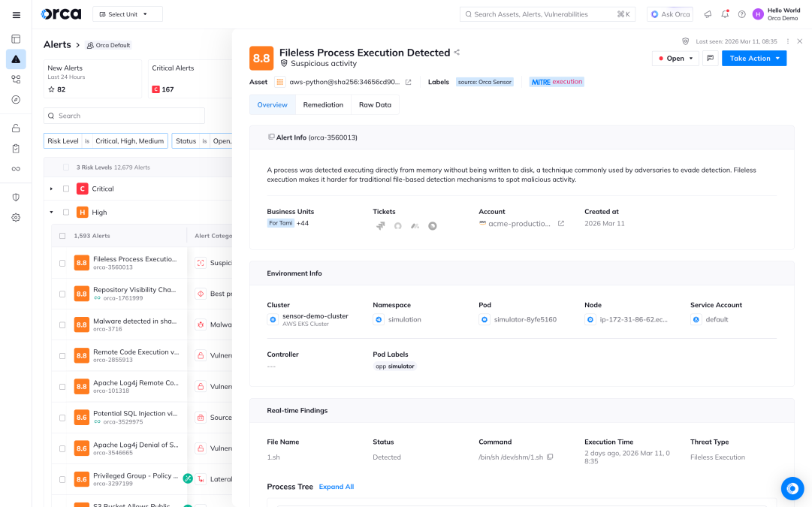The image size is (812, 507).
Task: Copy the /bin/sh command to clipboard
Action: 550,457
